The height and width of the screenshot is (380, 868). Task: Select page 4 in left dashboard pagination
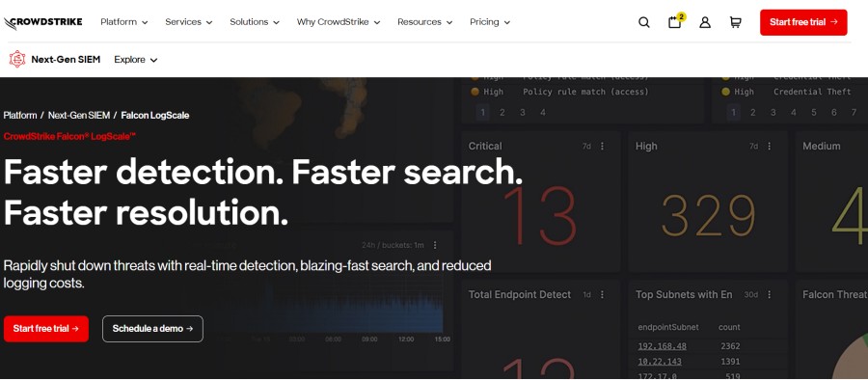point(542,113)
